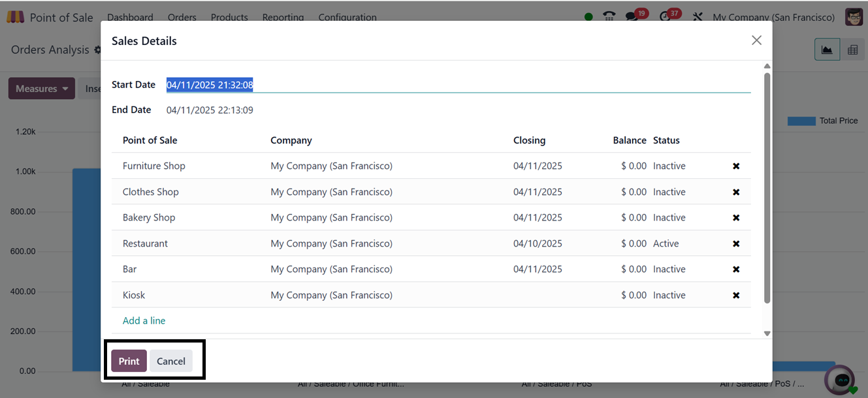The image size is (868, 398).
Task: Open the chat messages icon
Action: pyautogui.click(x=632, y=17)
